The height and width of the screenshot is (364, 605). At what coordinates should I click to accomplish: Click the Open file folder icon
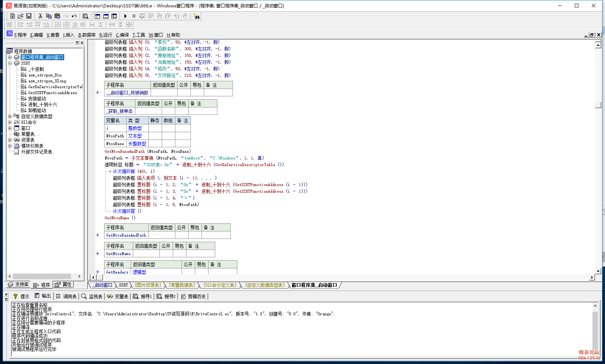[x=21, y=16]
